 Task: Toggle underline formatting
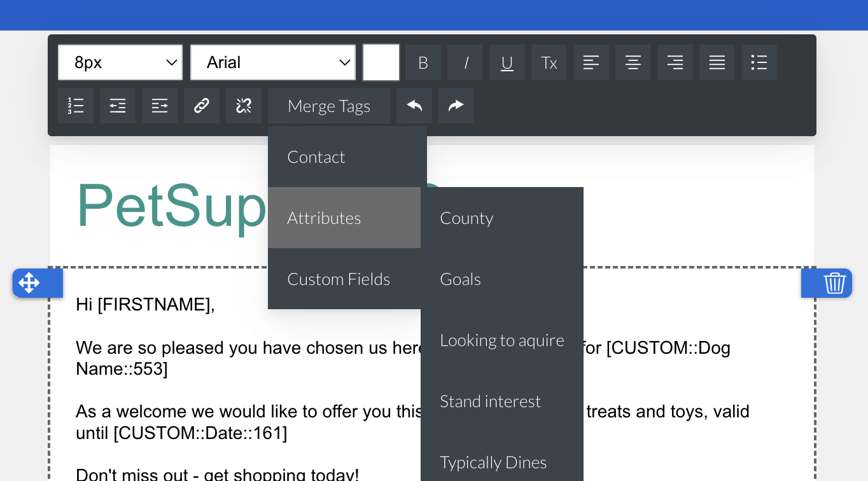click(x=507, y=62)
